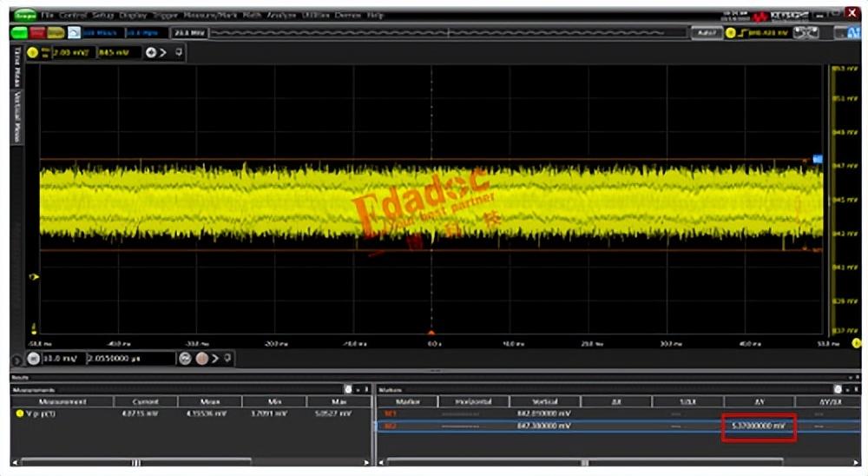Viewport: 868px width, 476px height.
Task: Select the second marker row 847 mV
Action: tap(619, 426)
